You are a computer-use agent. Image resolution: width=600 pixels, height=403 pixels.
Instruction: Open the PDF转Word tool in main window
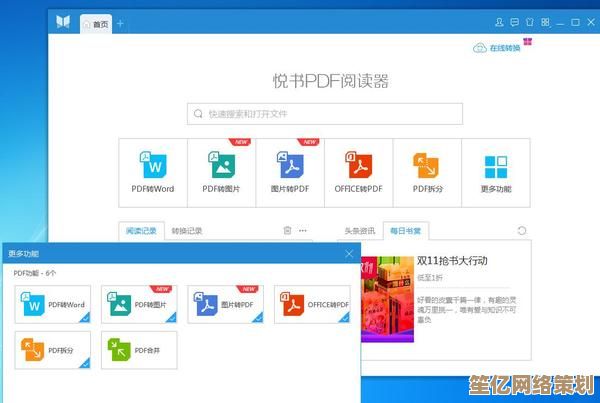point(153,173)
